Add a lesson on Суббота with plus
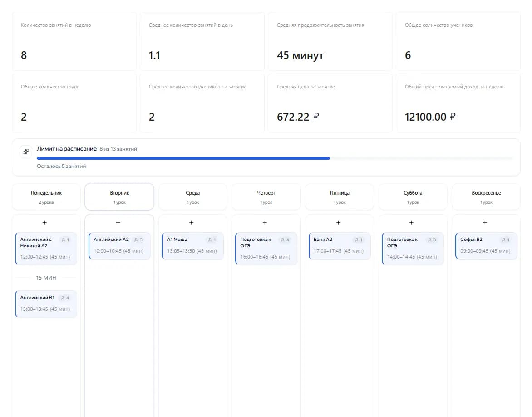The height and width of the screenshot is (417, 532). point(412,223)
